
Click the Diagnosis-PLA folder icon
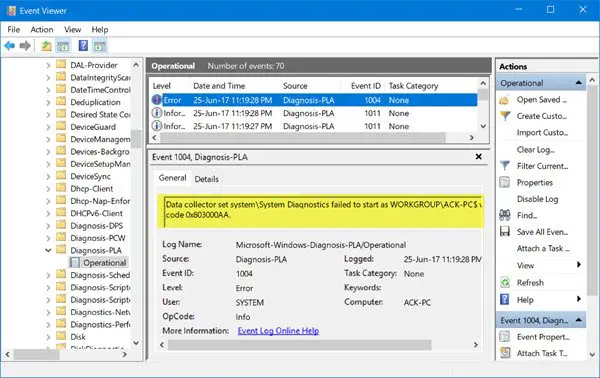click(61, 249)
